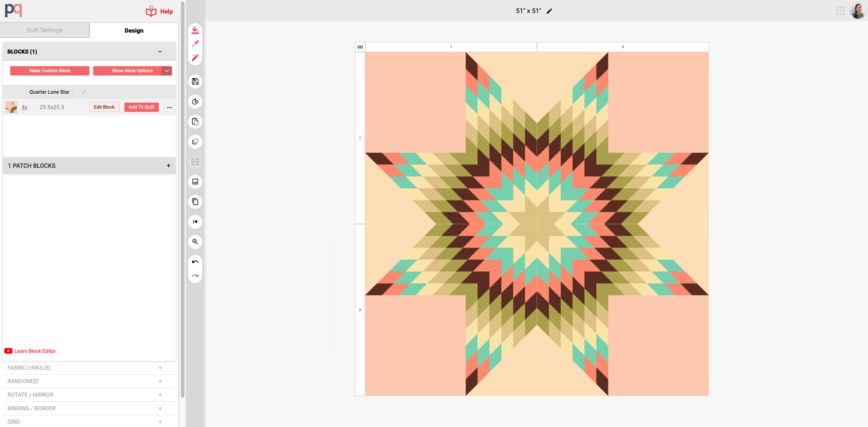
Task: Click the dashed merge cells icon
Action: click(x=195, y=162)
